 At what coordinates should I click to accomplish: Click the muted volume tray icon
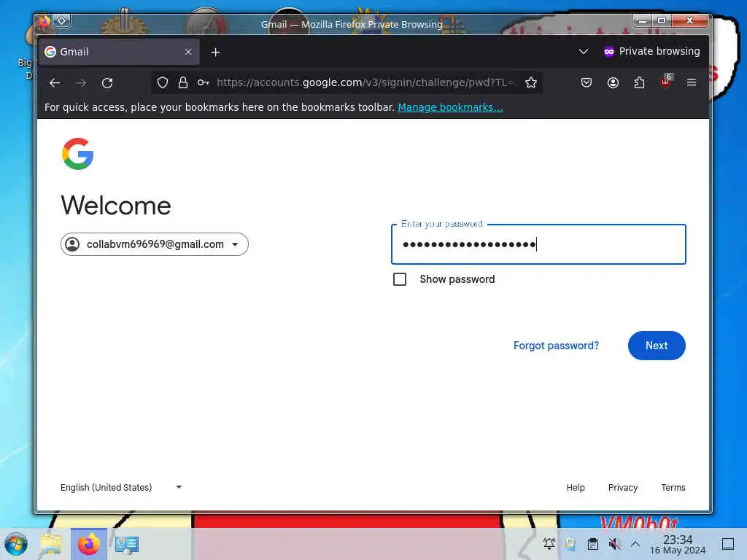614,544
